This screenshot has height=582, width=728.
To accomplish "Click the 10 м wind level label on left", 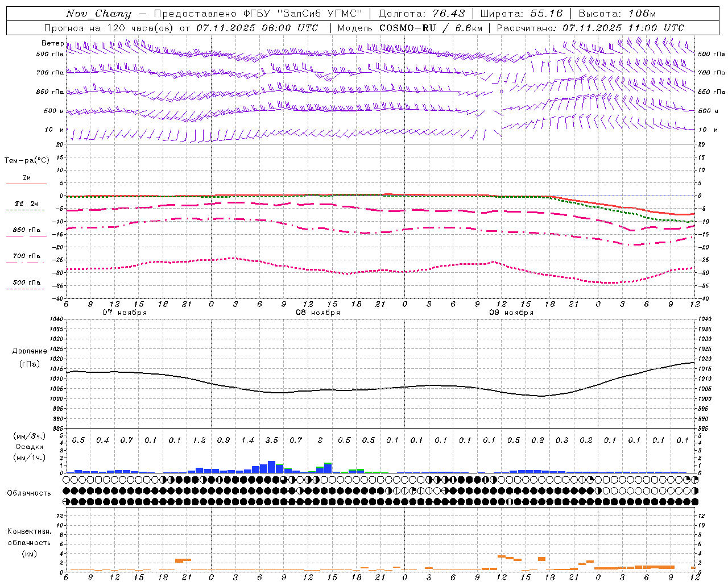I will click(x=54, y=130).
